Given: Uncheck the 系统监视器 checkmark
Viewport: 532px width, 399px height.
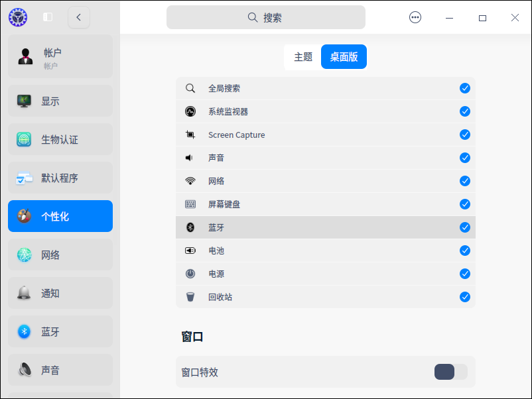Looking at the screenshot, I should click(465, 111).
